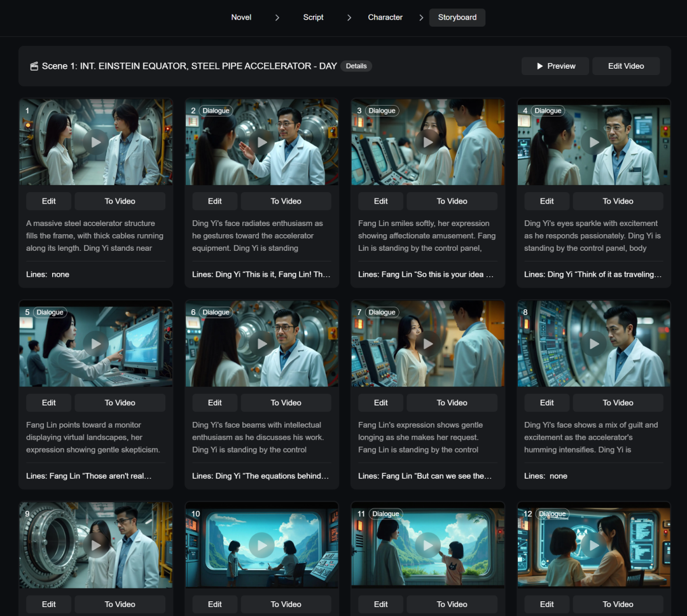This screenshot has width=687, height=616.
Task: Click the clapperboard icon beside Scene 1
Action: click(34, 66)
